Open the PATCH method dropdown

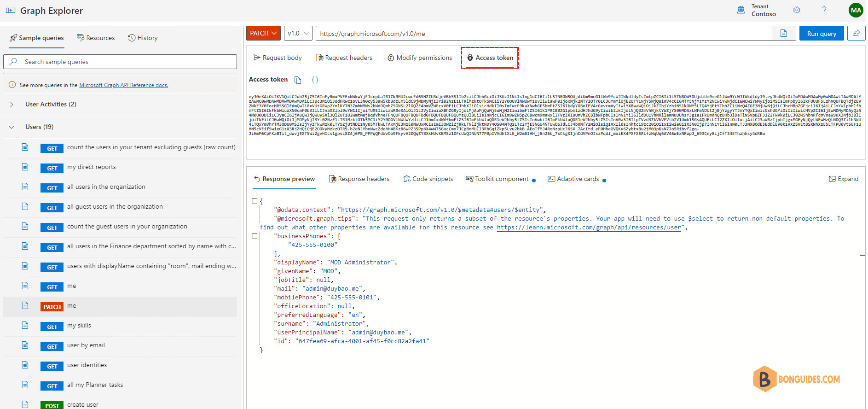[x=263, y=33]
